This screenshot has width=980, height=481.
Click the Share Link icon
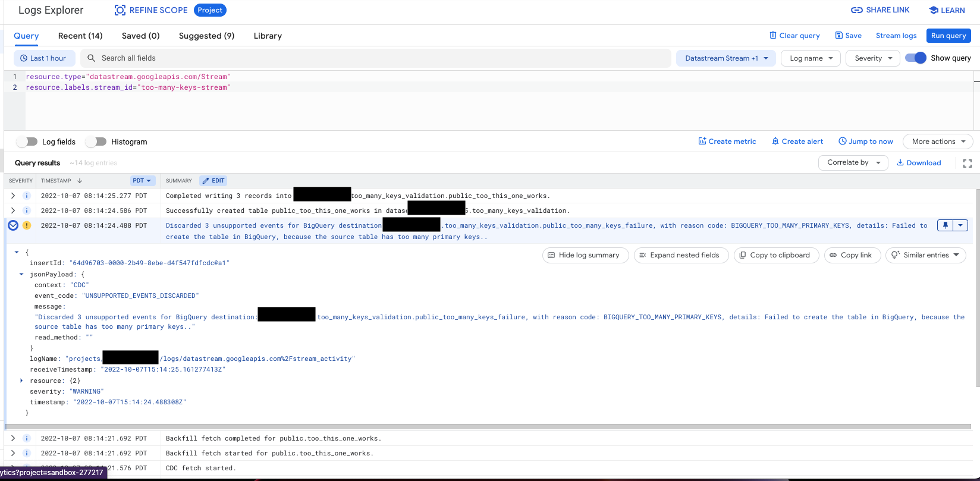[856, 10]
